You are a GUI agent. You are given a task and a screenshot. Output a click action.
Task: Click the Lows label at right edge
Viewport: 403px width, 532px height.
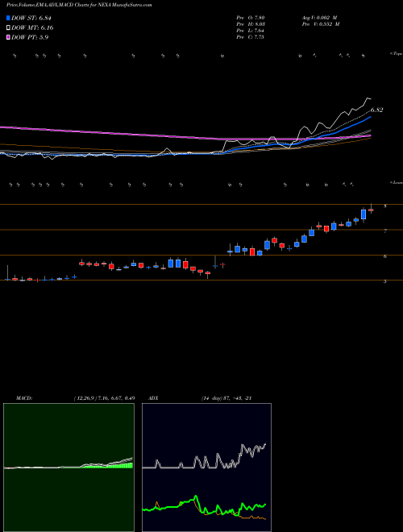pos(397,182)
